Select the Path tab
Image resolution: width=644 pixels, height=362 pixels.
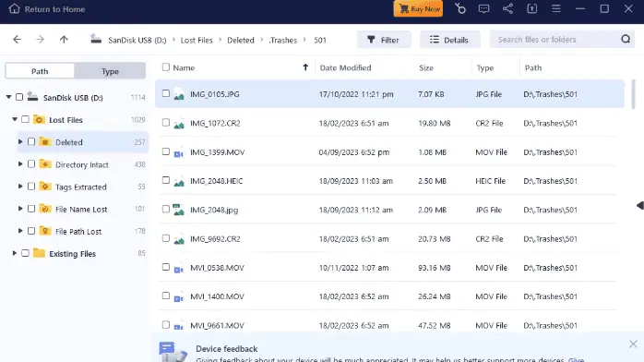(40, 71)
